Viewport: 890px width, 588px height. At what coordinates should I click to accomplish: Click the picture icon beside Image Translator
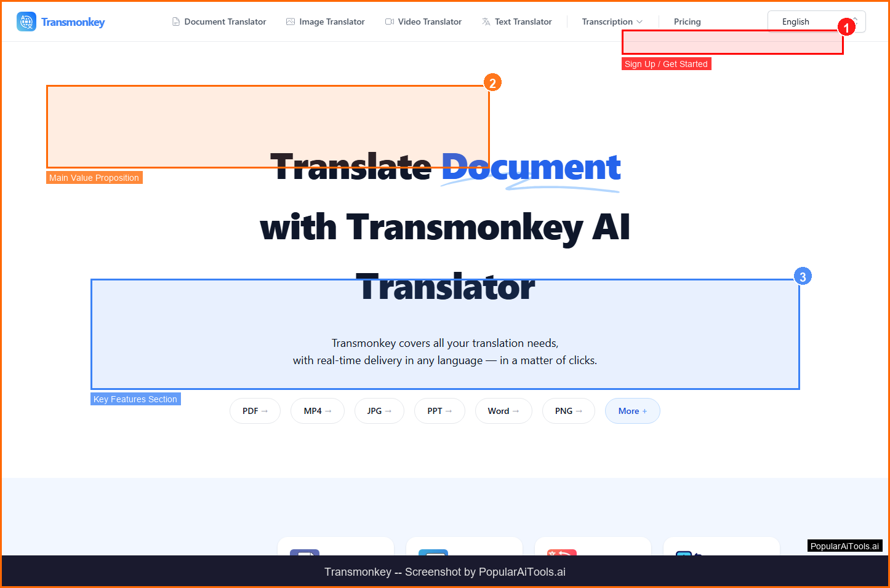(x=291, y=22)
